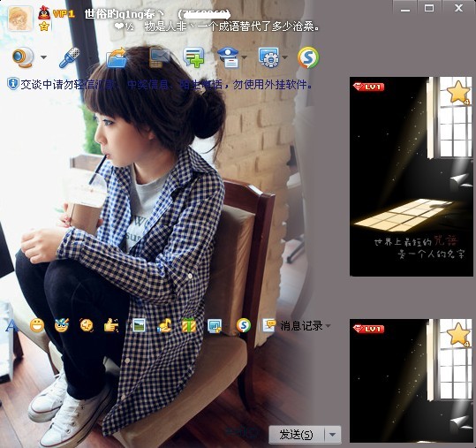Open the font settings letter A icon
The width and height of the screenshot is (476, 448).
pos(11,326)
